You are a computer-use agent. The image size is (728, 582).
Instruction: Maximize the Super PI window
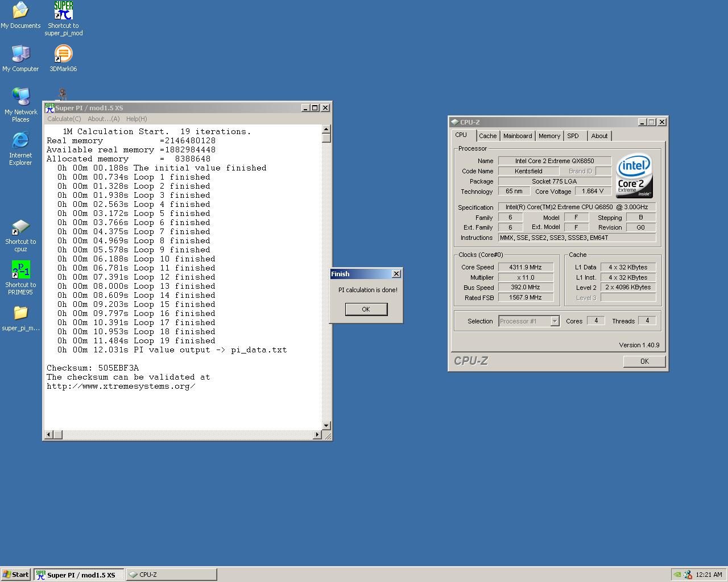[315, 108]
